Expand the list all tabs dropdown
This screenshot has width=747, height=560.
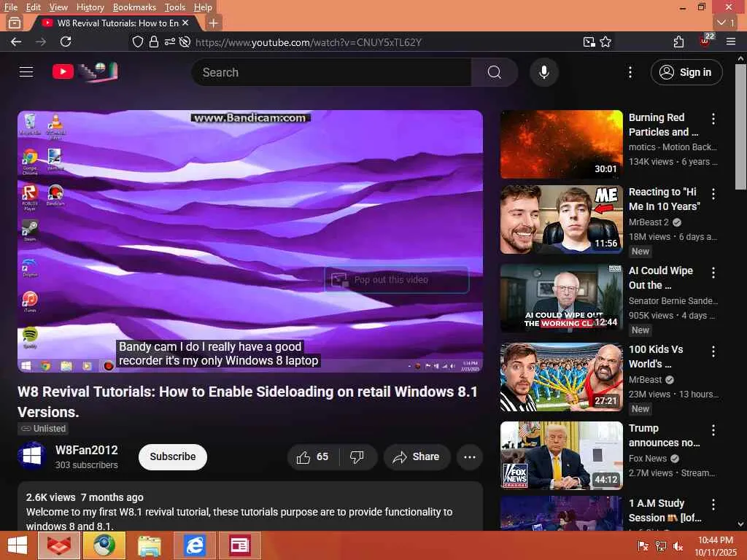click(x=726, y=23)
